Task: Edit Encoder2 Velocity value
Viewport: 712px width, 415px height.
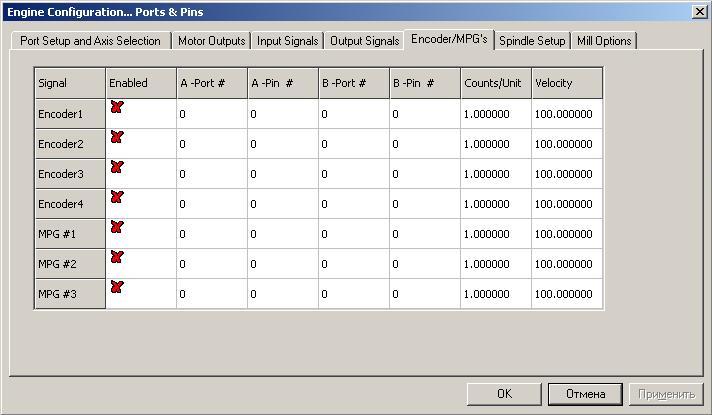Action: coord(567,144)
